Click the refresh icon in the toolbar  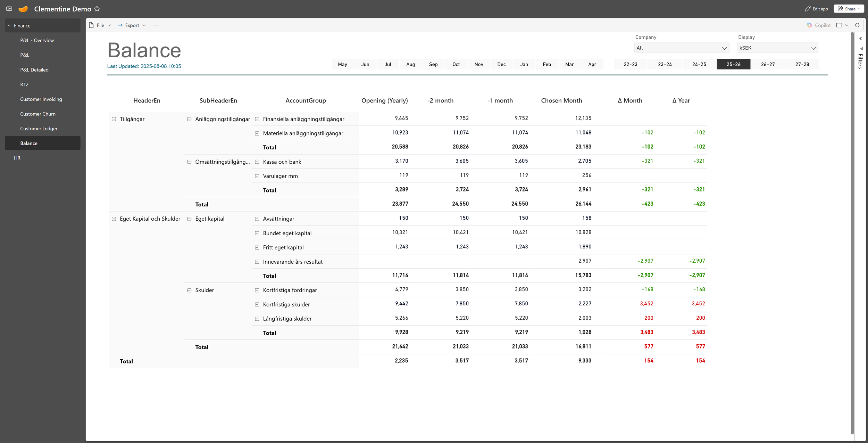857,25
